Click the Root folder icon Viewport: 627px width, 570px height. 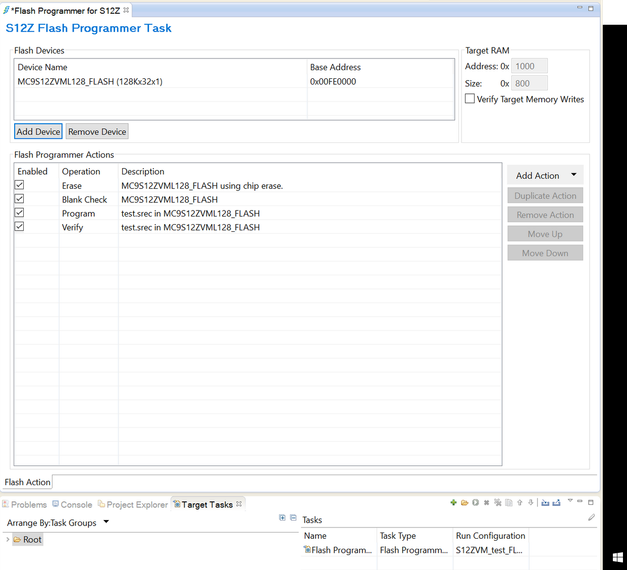(x=17, y=540)
